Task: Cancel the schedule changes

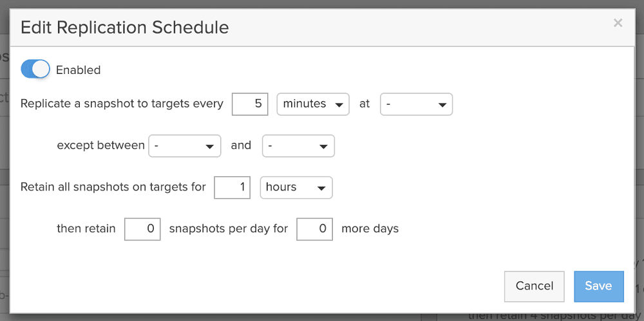Action: 535,286
